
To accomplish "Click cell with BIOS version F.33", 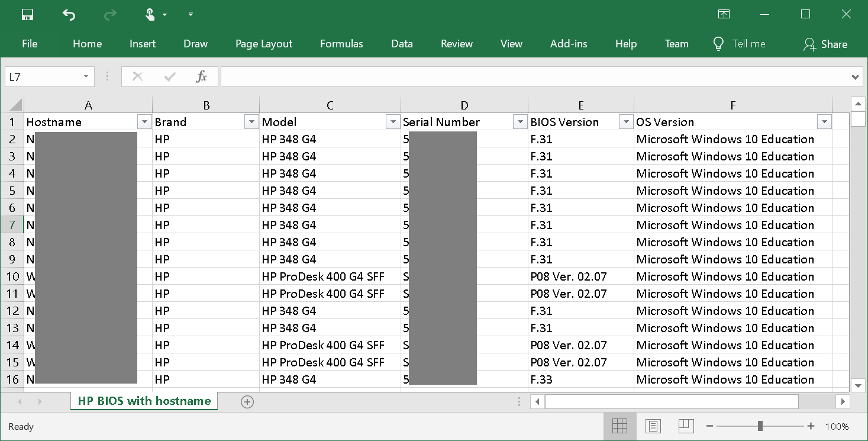I will [x=581, y=379].
